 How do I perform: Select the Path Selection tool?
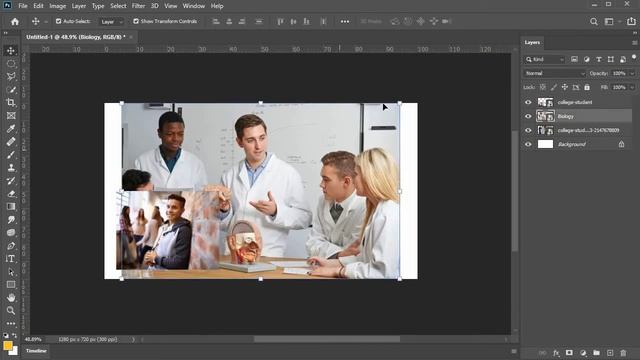click(x=11, y=272)
